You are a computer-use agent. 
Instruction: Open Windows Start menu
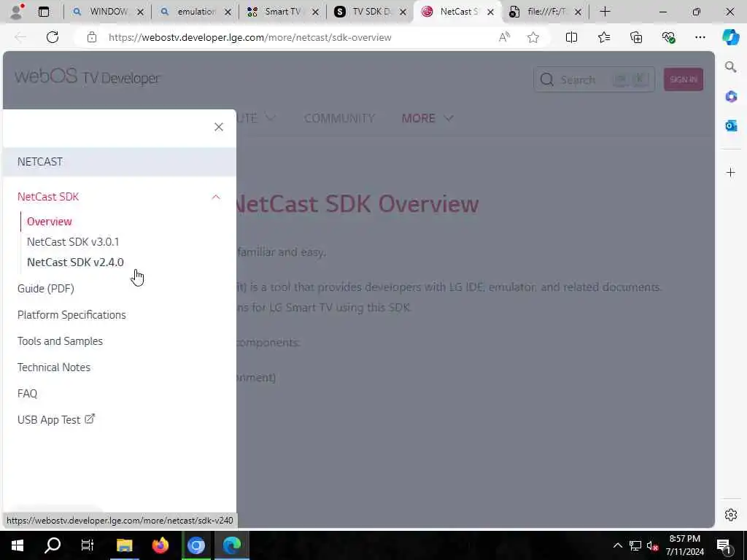[18, 545]
